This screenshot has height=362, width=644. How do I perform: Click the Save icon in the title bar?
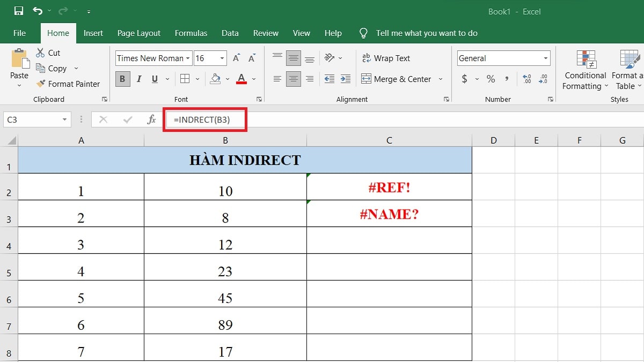(x=19, y=11)
